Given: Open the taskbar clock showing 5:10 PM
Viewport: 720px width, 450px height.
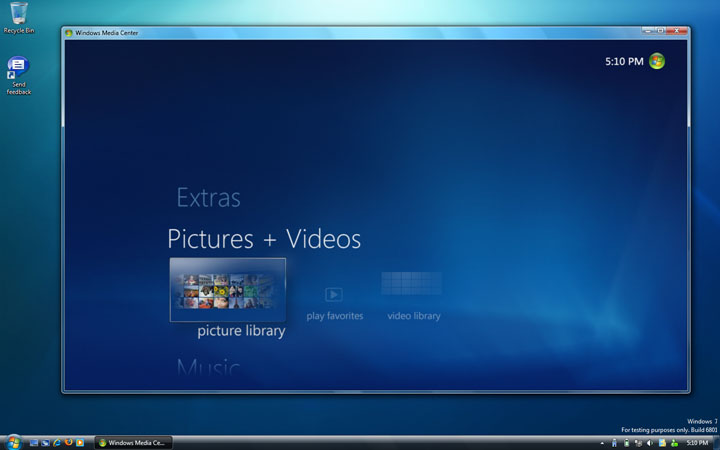Looking at the screenshot, I should (697, 443).
